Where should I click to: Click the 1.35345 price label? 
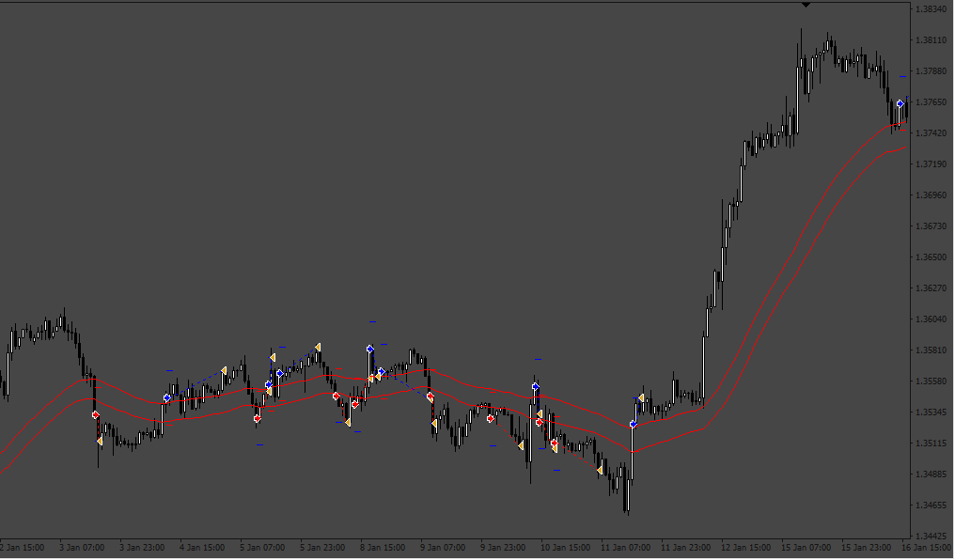[930, 412]
